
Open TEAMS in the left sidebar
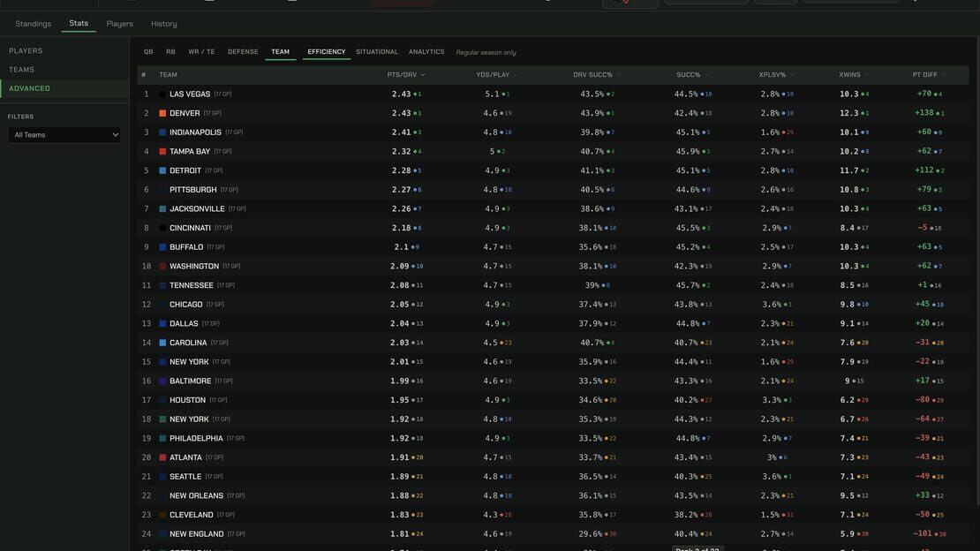click(21, 70)
